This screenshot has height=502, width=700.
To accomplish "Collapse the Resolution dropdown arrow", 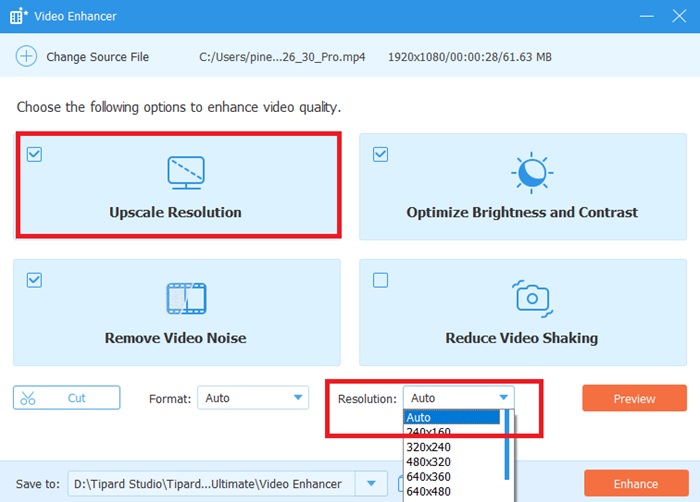I will (504, 398).
